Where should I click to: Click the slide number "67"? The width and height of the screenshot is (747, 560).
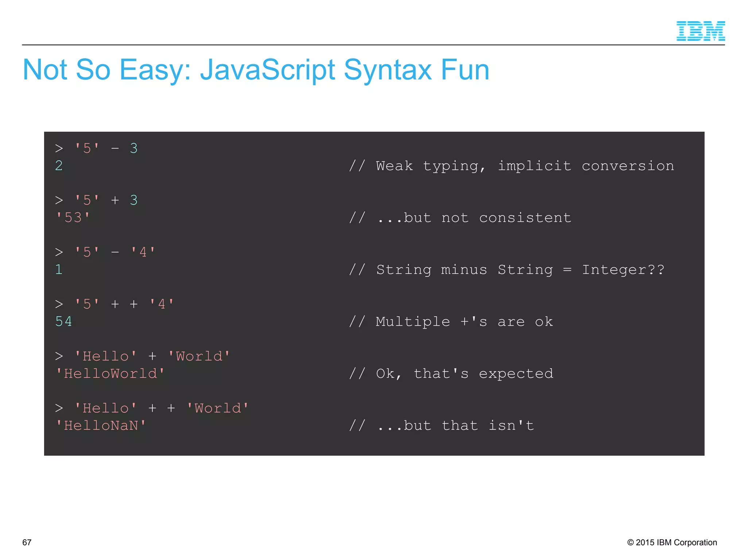point(27,542)
